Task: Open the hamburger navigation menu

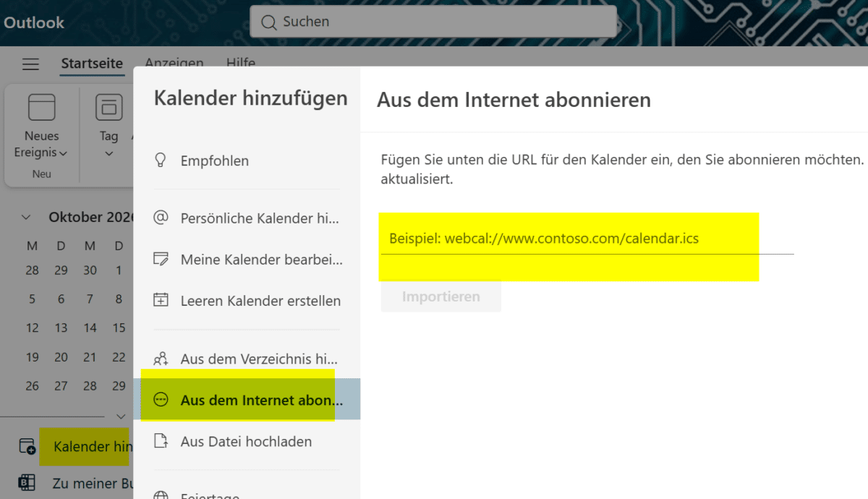Action: coord(30,64)
